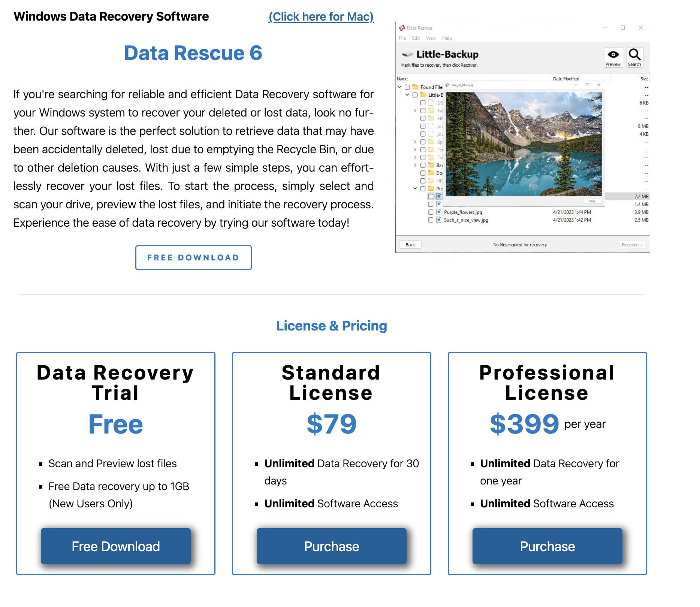Click the image file icon in 1.4 MB row
The height and width of the screenshot is (607, 700).
[439, 204]
